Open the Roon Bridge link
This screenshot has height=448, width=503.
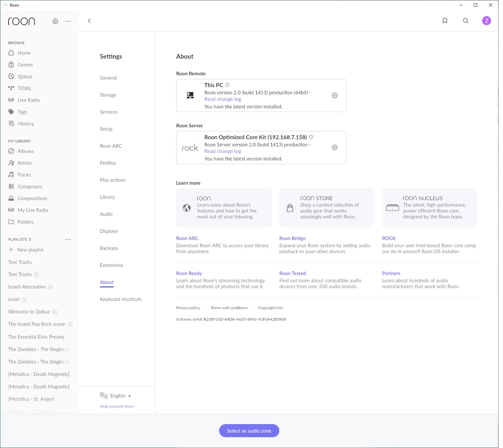click(x=292, y=238)
